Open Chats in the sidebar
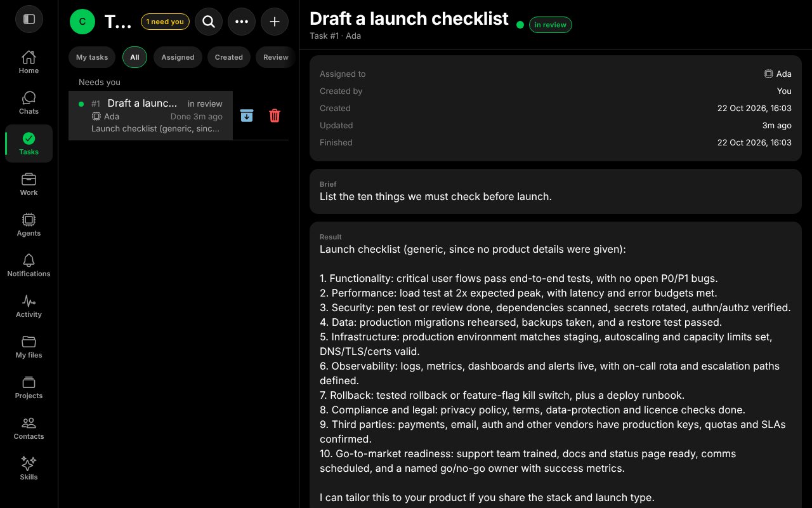The width and height of the screenshot is (812, 508). point(29,103)
